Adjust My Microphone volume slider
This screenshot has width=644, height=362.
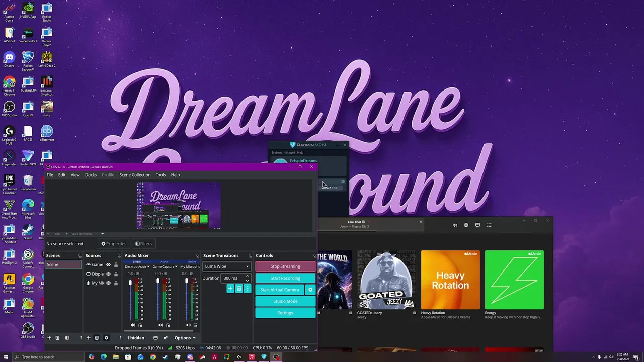(x=186, y=300)
